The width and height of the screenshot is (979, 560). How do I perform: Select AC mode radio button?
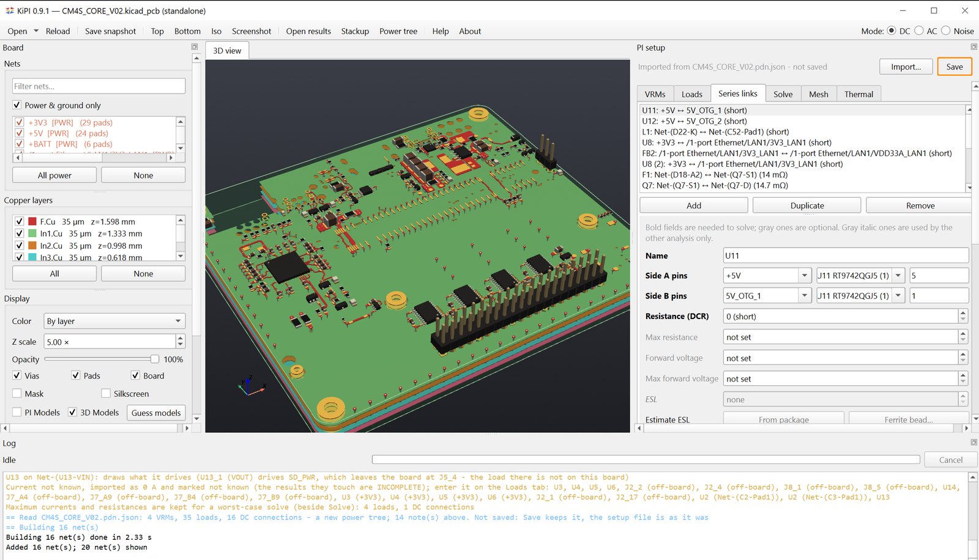[x=919, y=31]
